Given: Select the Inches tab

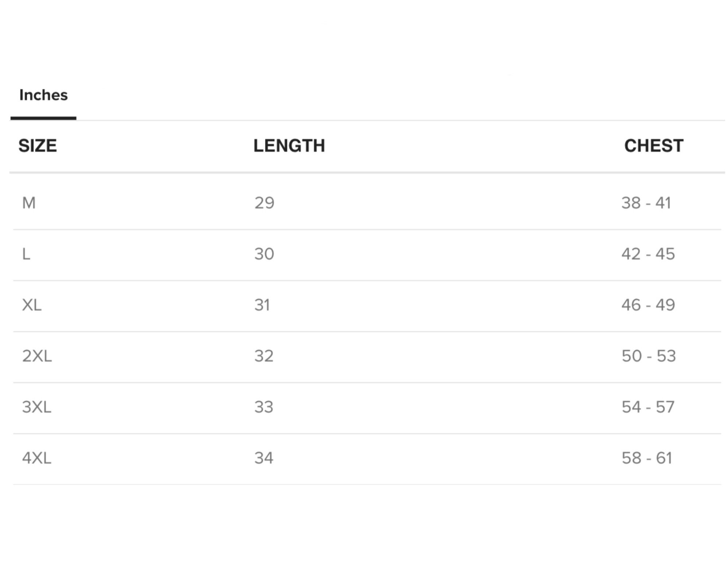Looking at the screenshot, I should point(43,95).
